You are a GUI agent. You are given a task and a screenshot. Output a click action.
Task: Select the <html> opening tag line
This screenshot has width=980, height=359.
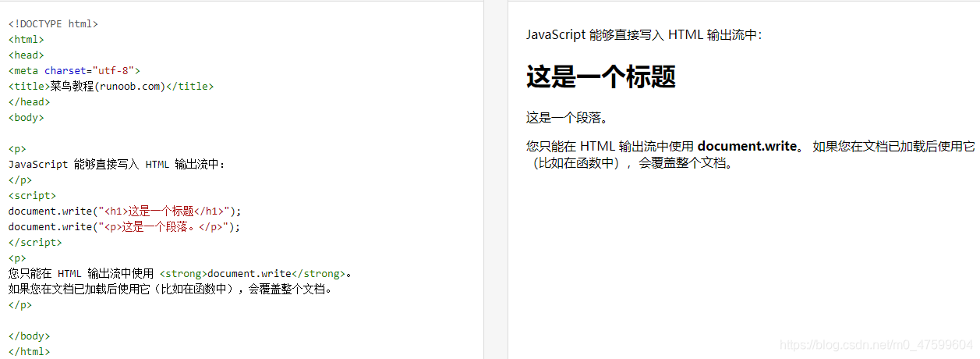(x=27, y=39)
